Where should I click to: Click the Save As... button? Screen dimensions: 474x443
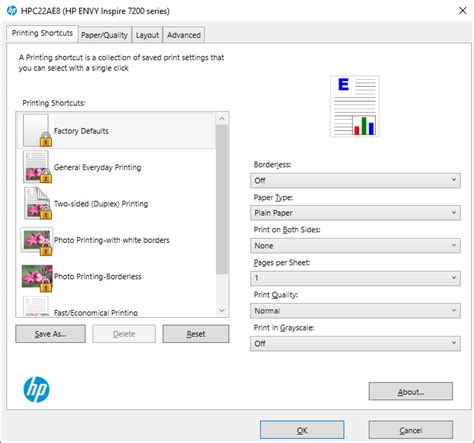(x=50, y=334)
